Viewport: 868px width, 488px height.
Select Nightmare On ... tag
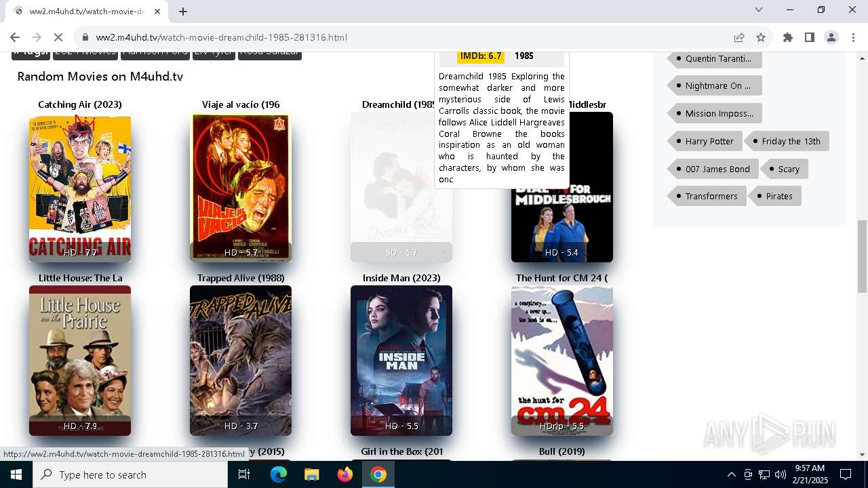[715, 85]
